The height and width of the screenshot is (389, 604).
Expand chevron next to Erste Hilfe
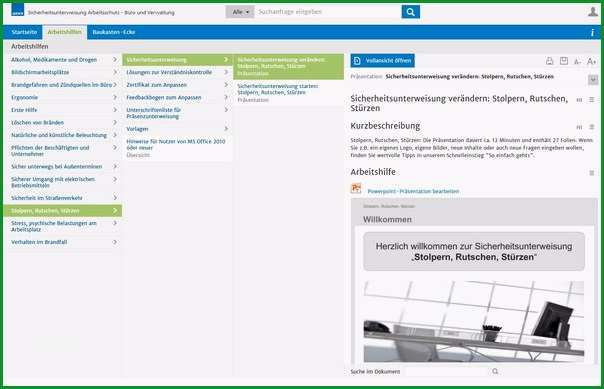(x=115, y=110)
